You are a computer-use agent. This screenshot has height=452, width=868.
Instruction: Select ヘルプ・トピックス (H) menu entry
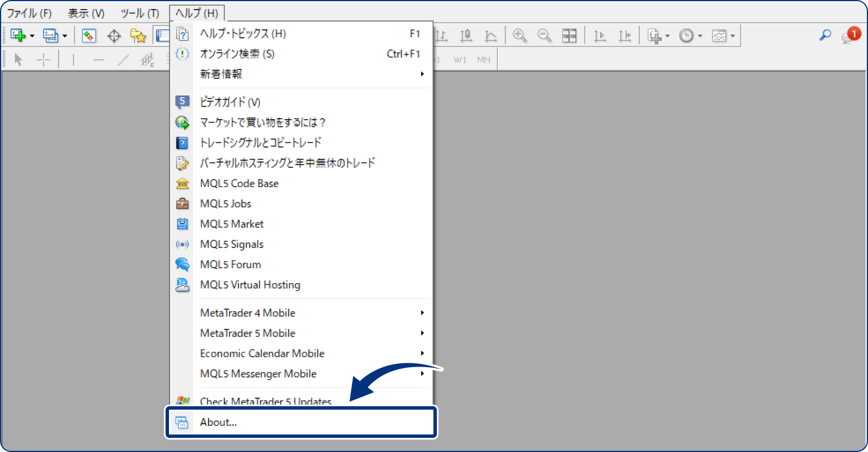point(301,34)
